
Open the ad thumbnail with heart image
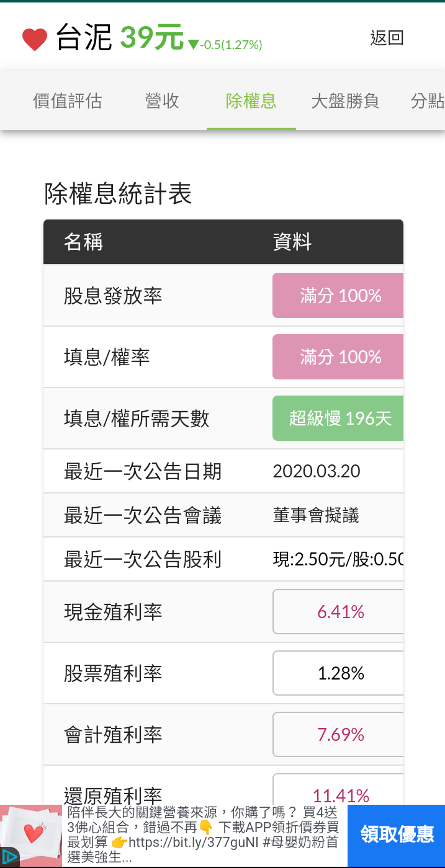[31, 836]
